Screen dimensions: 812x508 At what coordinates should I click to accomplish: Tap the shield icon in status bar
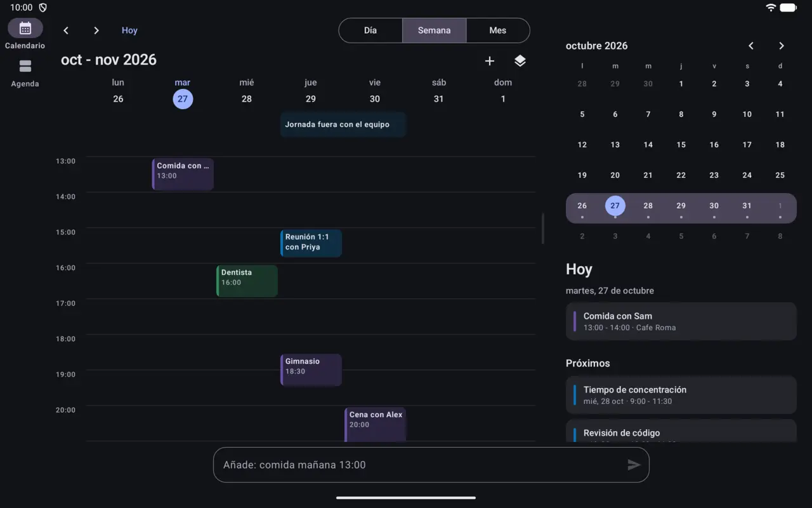43,8
